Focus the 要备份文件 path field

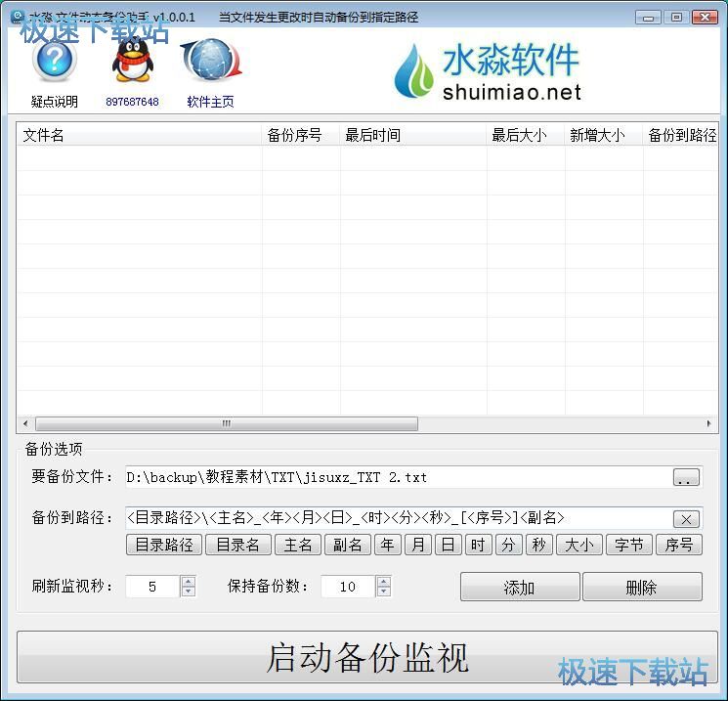(399, 477)
